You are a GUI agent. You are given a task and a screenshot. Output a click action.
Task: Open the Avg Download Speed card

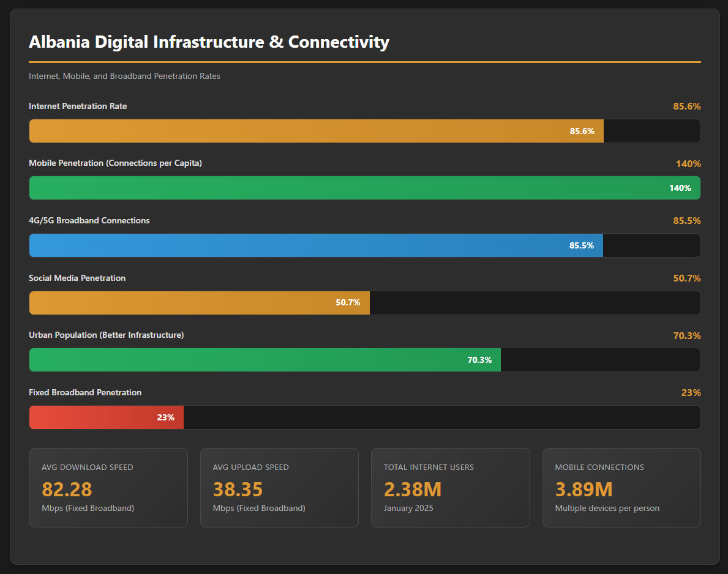point(108,487)
